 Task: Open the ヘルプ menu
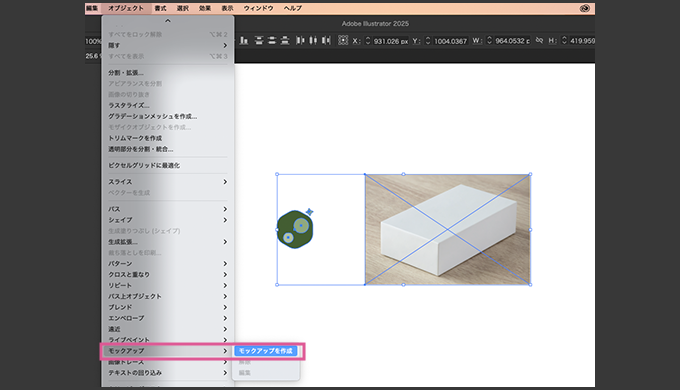coord(293,8)
